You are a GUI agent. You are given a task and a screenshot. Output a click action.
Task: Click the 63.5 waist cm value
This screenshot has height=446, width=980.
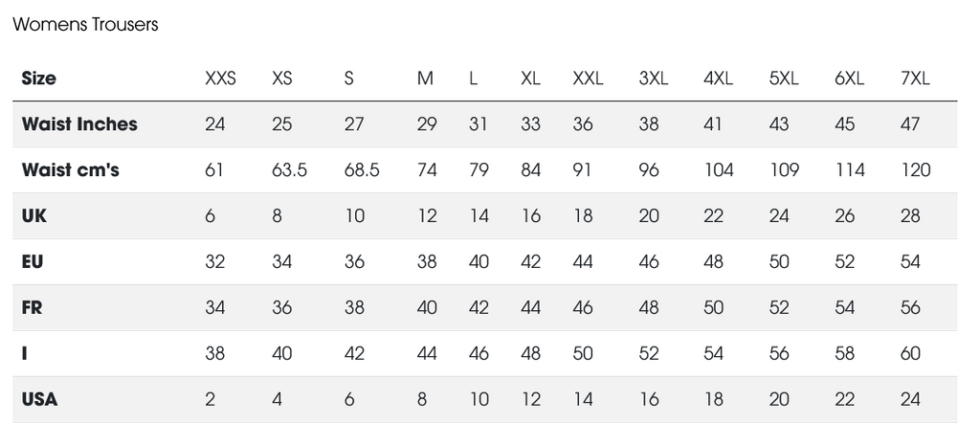coord(289,170)
